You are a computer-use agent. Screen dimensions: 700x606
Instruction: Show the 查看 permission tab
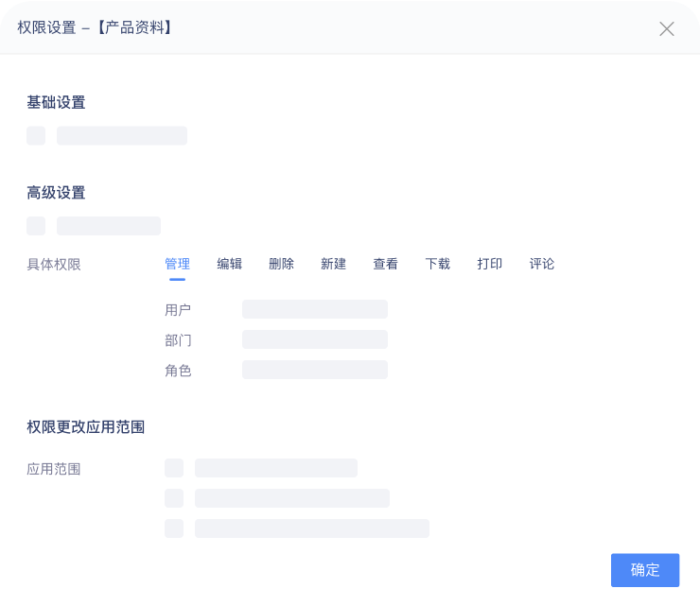coord(385,264)
